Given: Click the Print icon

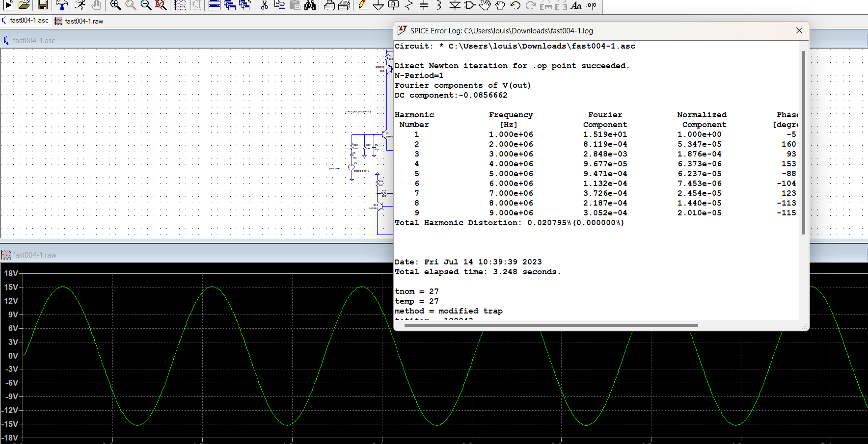Looking at the screenshot, I should point(329,5).
